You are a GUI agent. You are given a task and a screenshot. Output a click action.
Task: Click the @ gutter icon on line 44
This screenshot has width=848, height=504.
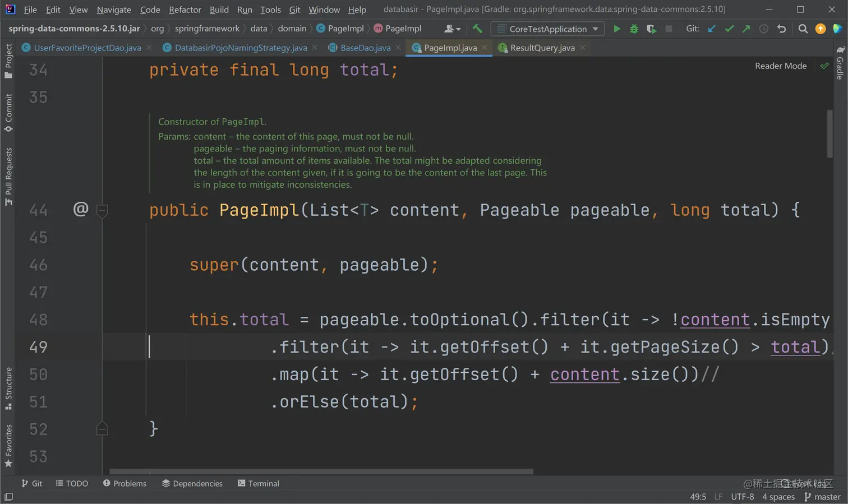pos(81,209)
